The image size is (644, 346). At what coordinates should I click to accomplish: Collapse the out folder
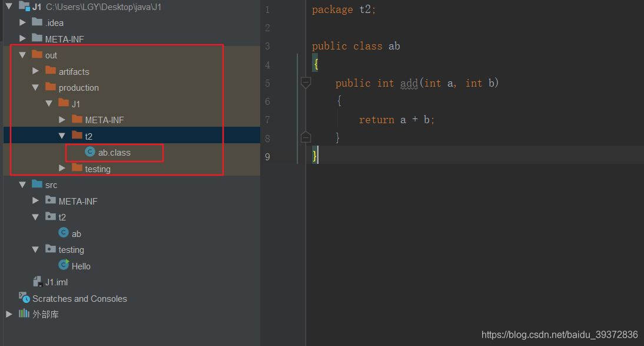point(22,55)
